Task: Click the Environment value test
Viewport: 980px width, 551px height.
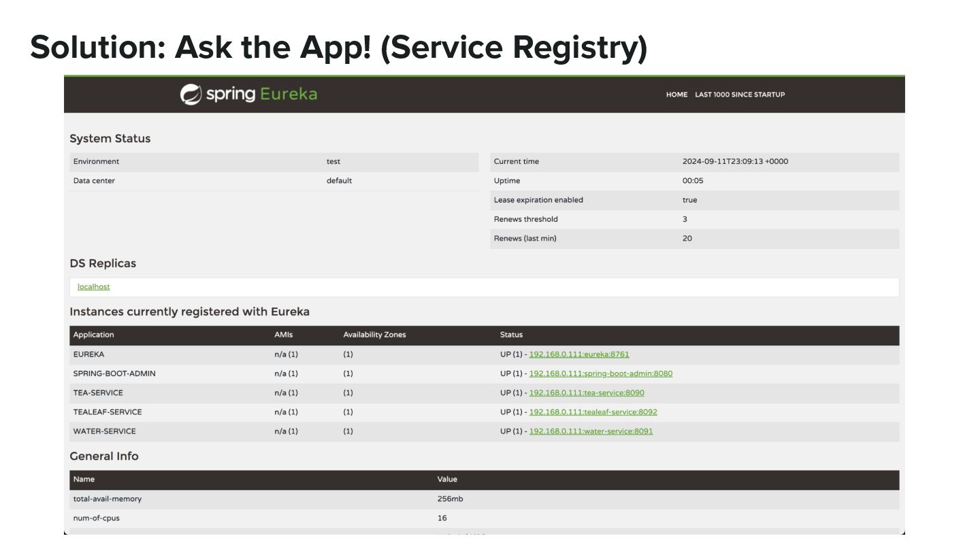Action: tap(333, 161)
